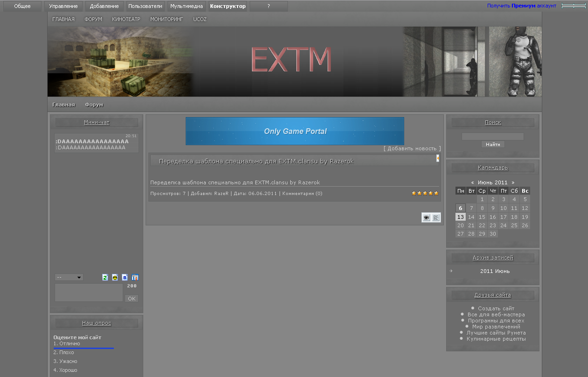Click the Наш опрос block header
This screenshot has width=588, height=377.
tap(97, 323)
